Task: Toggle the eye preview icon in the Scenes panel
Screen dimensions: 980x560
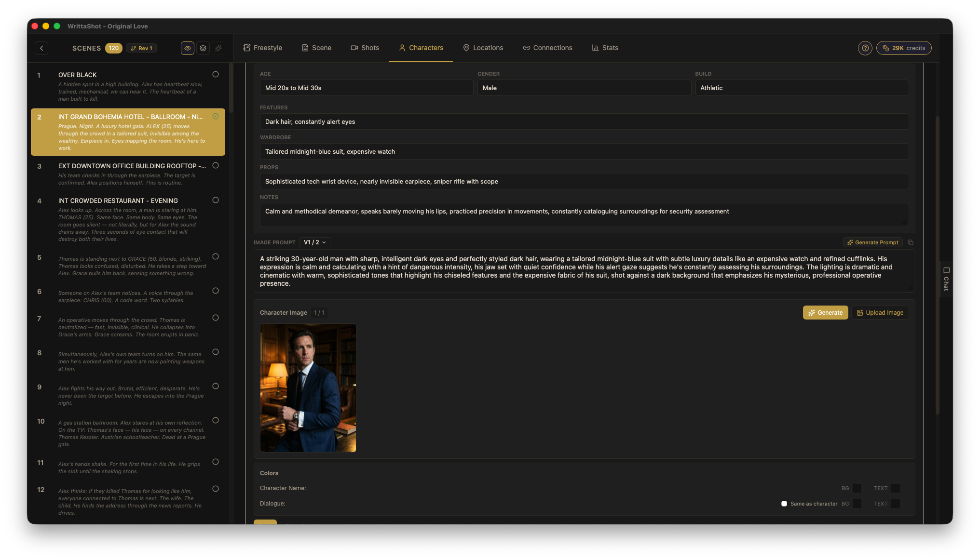Action: [x=187, y=48]
